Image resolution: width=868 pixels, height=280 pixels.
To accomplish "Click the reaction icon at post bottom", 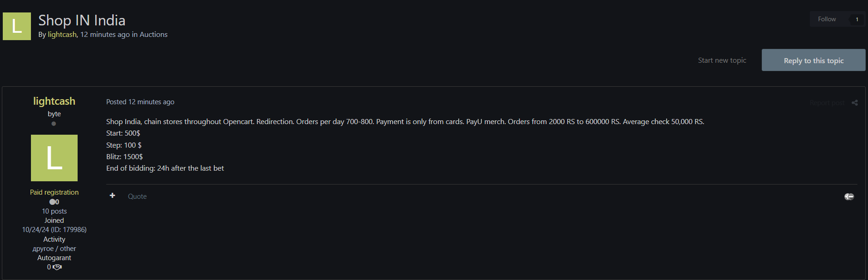I will coord(849,197).
